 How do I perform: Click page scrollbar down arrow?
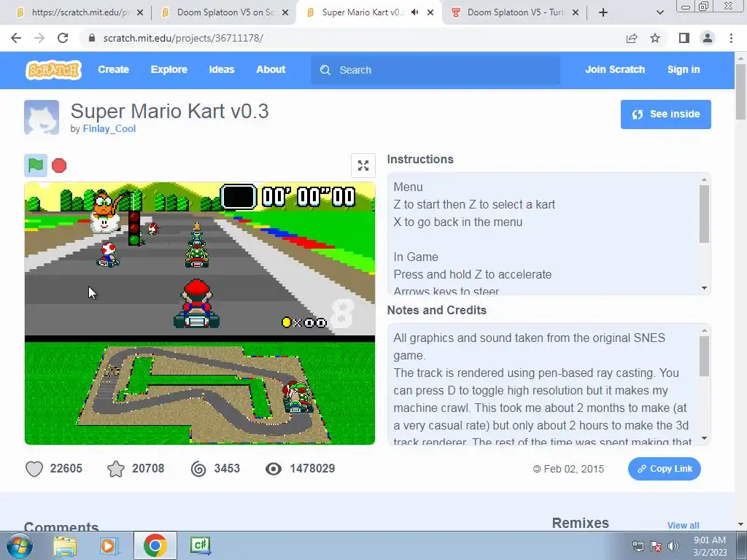pos(740,524)
